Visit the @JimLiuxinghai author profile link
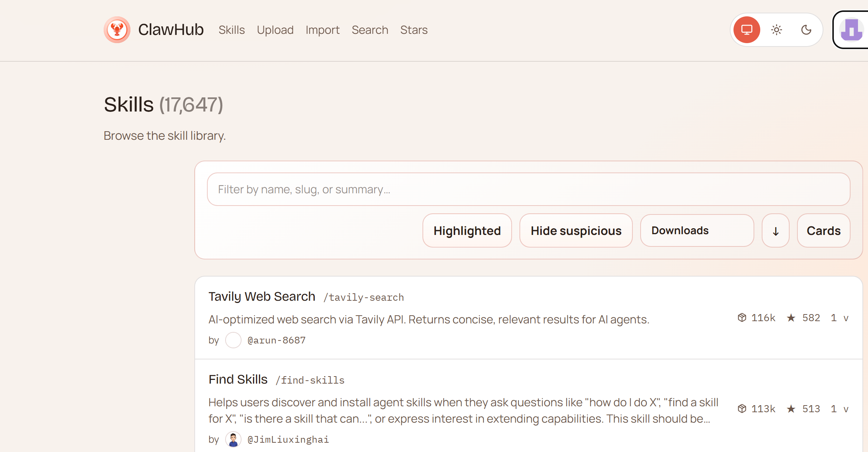This screenshot has height=452, width=868. coord(288,439)
